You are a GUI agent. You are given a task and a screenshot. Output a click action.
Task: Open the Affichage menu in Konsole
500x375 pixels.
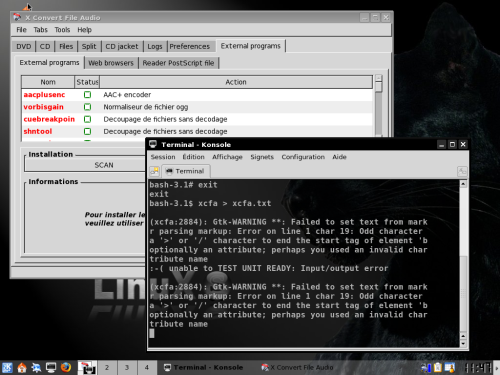tap(227, 157)
